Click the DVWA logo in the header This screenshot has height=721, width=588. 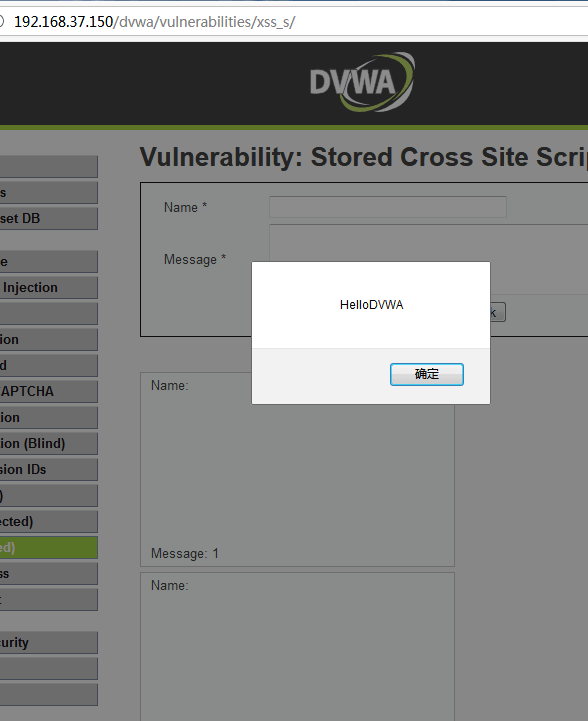point(362,82)
